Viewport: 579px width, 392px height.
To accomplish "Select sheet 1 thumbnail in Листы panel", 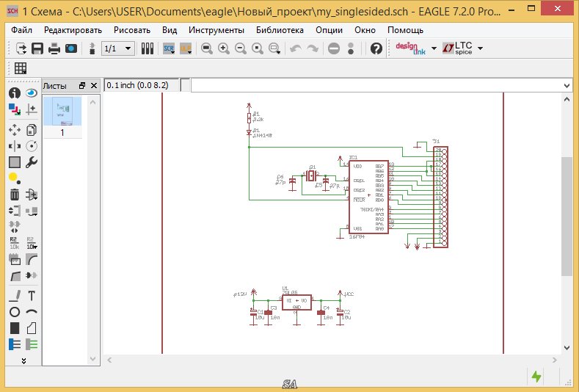I will [x=62, y=112].
